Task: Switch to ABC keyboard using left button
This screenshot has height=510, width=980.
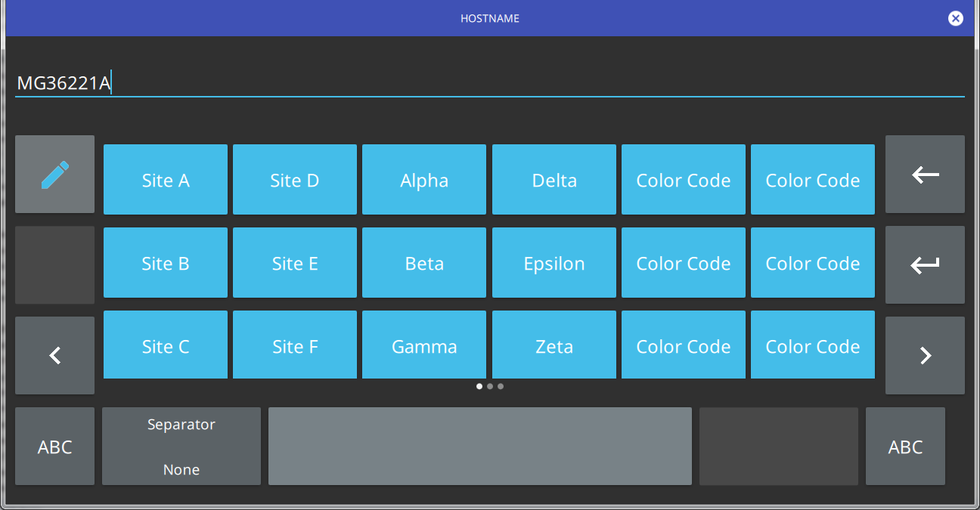Action: [x=54, y=447]
